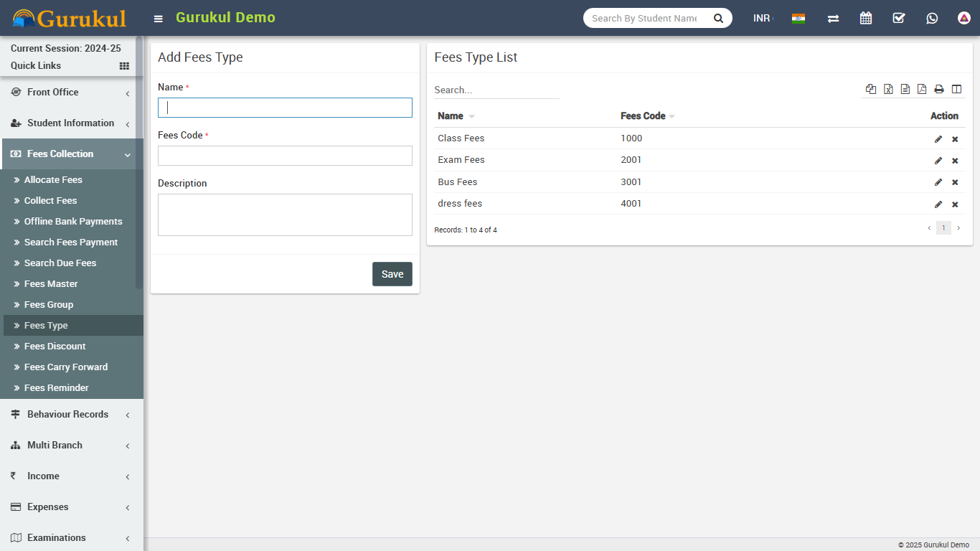Open the calendar icon in top bar
Screen dimensions: 980x551
pyautogui.click(x=866, y=18)
